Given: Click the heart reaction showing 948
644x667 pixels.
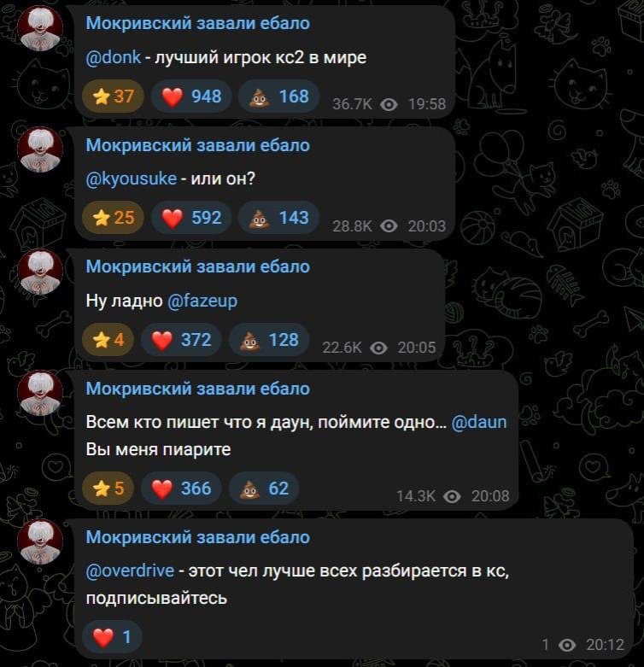Looking at the screenshot, I should [x=191, y=97].
